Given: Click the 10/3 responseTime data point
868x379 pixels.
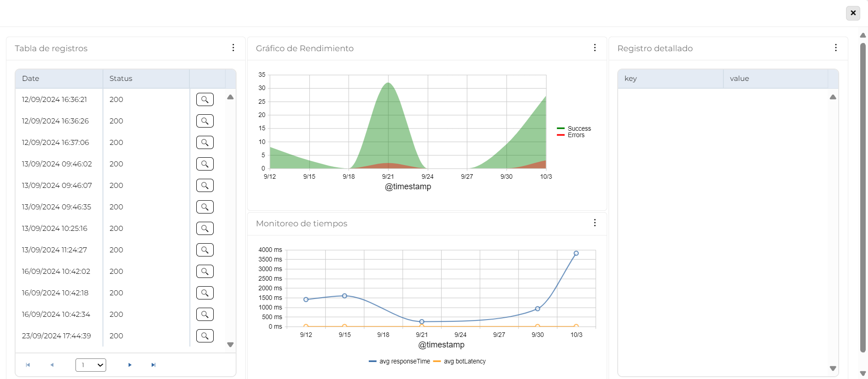Looking at the screenshot, I should 576,253.
